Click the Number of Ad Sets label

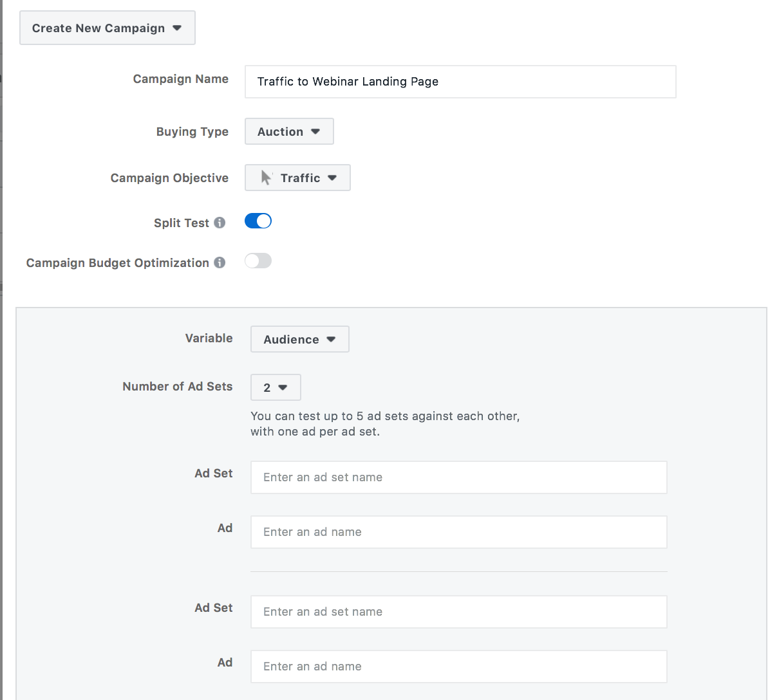click(178, 387)
